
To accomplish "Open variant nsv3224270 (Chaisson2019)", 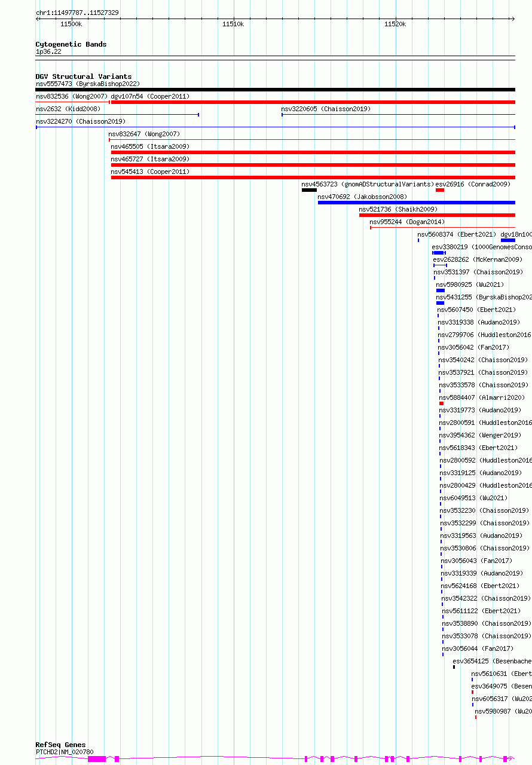I will click(x=81, y=121).
